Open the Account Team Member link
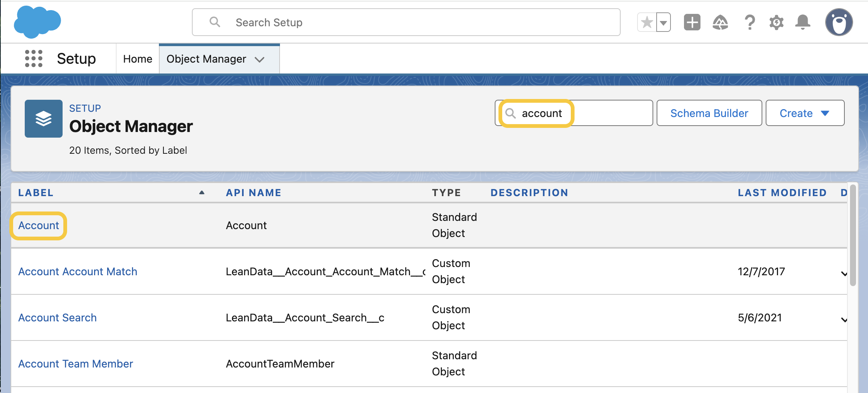The width and height of the screenshot is (868, 393). pyautogui.click(x=76, y=364)
